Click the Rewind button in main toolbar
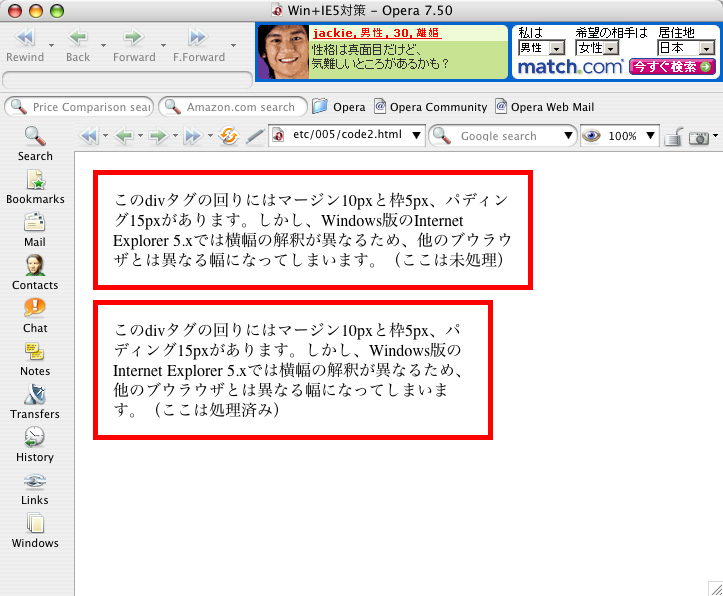This screenshot has width=723, height=596. 25,45
